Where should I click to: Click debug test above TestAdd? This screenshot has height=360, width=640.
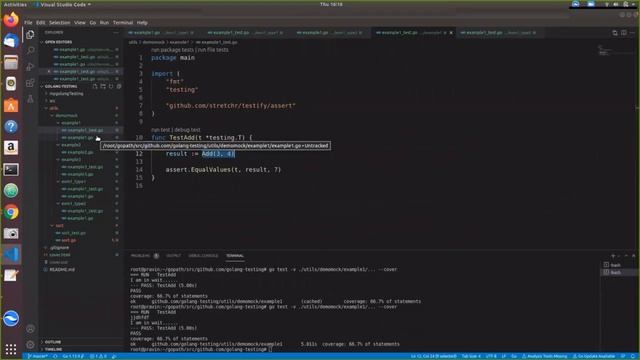[187, 130]
